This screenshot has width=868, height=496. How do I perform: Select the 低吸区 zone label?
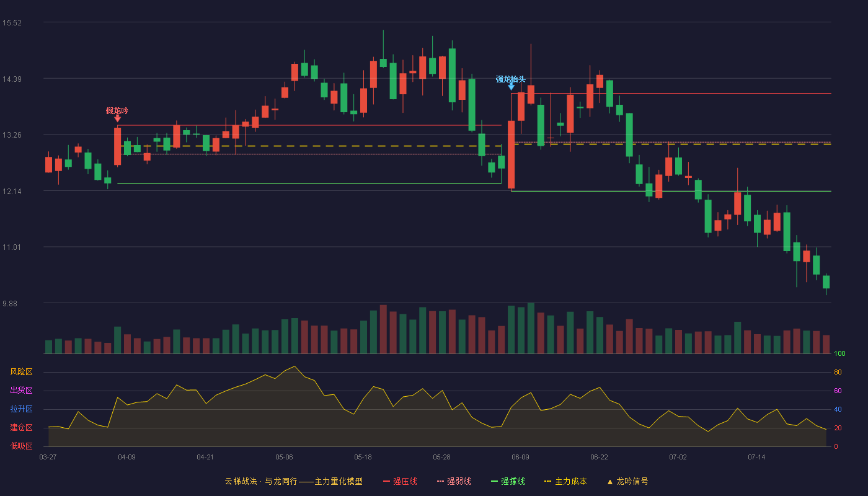[21, 446]
